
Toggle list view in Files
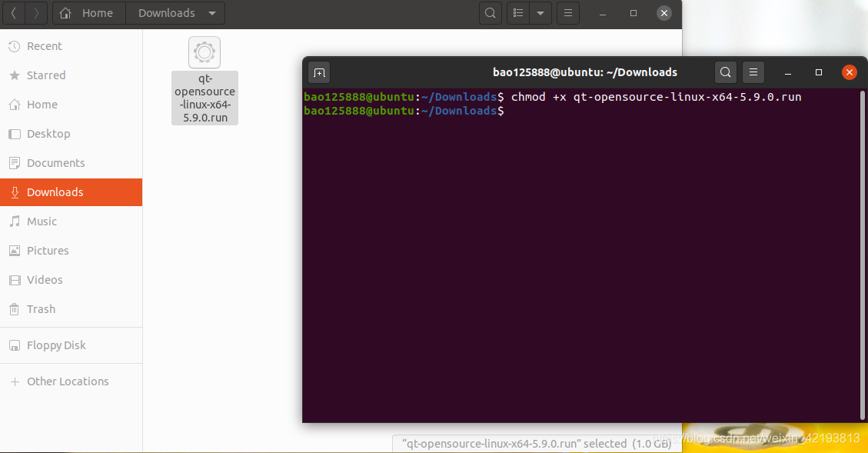518,13
